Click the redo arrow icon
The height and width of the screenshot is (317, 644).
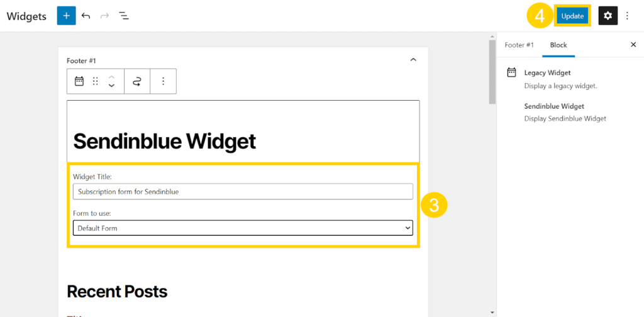(x=105, y=16)
